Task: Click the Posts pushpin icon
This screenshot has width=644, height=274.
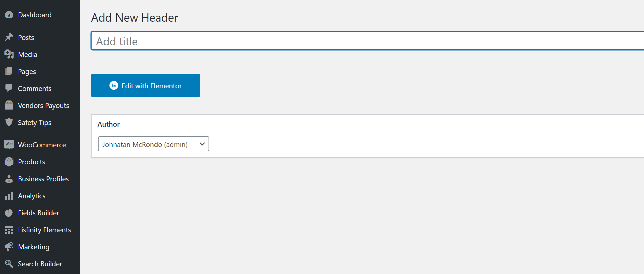Action: click(x=9, y=37)
